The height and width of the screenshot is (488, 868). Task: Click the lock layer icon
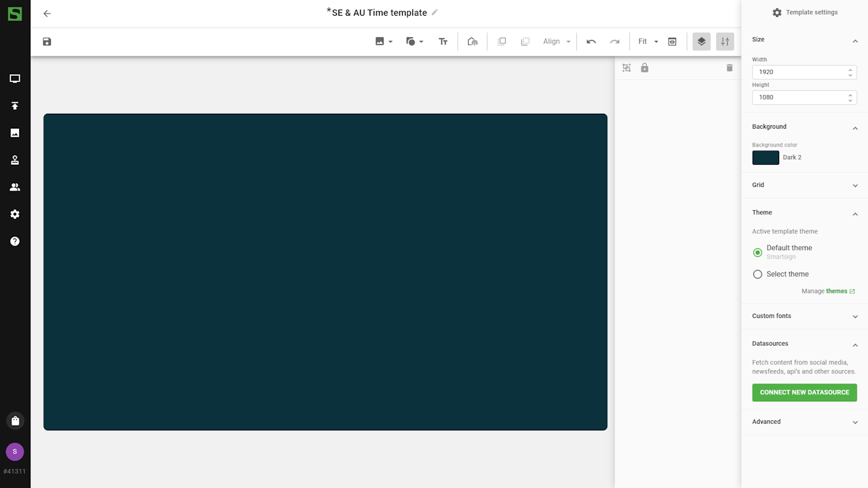coord(645,68)
